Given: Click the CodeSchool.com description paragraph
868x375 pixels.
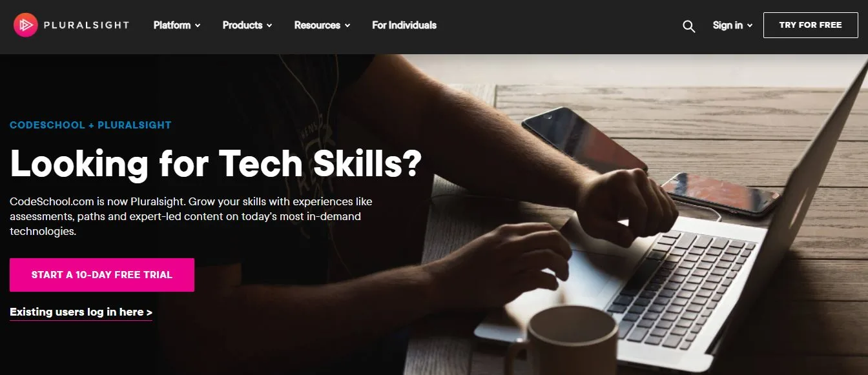Looking at the screenshot, I should point(191,216).
